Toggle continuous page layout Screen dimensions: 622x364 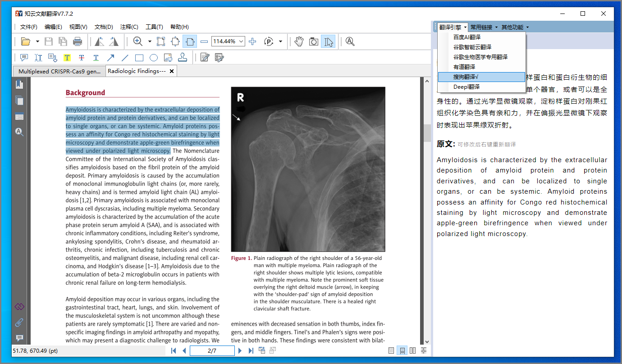(x=402, y=350)
